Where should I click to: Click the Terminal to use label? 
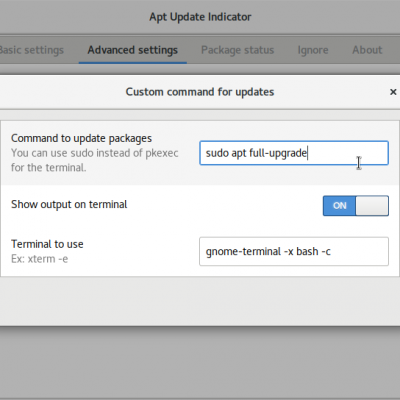click(x=47, y=244)
